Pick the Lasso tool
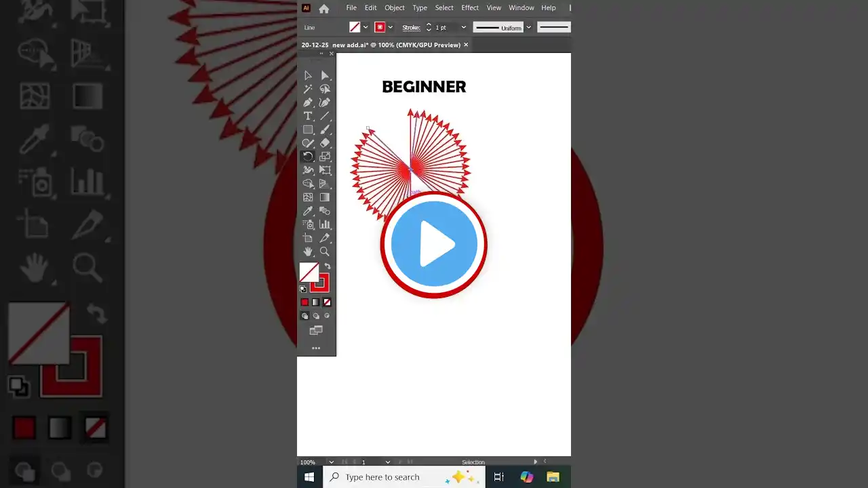This screenshot has height=488, width=868. coord(325,89)
